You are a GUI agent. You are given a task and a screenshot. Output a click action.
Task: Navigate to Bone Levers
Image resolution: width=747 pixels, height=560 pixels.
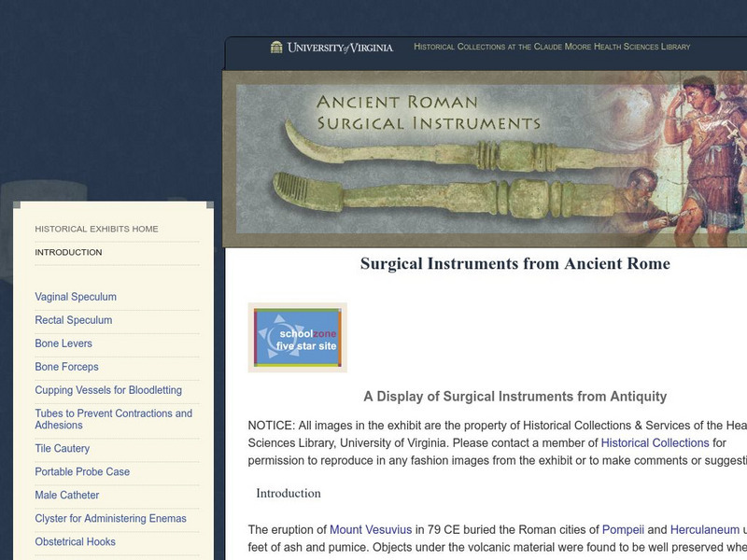(x=63, y=343)
